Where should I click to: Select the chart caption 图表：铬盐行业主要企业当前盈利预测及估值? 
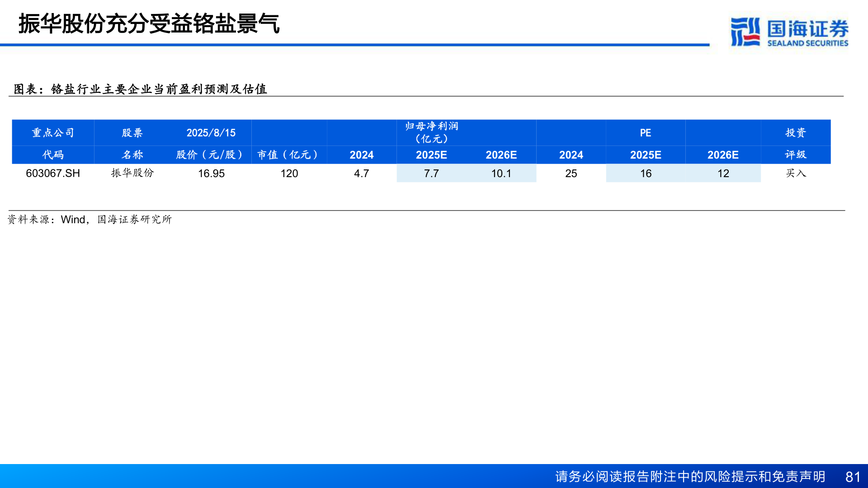[x=140, y=89]
